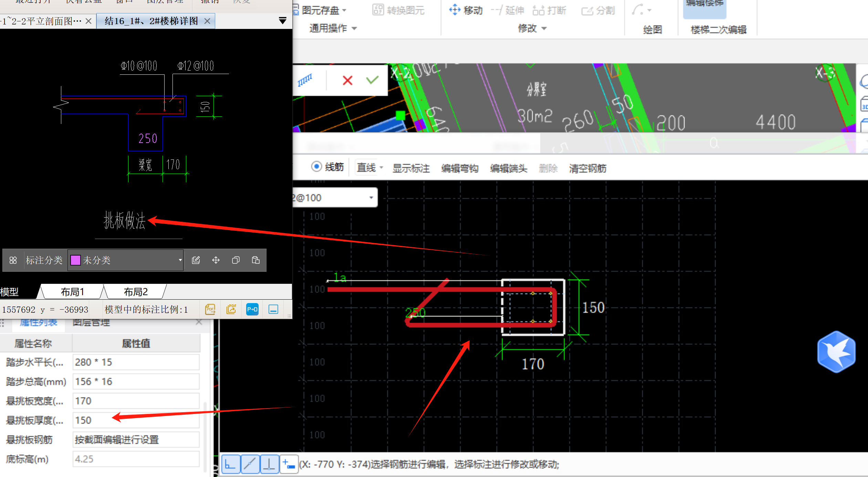
Task: Click 编辑弯钩 button
Action: tap(460, 168)
